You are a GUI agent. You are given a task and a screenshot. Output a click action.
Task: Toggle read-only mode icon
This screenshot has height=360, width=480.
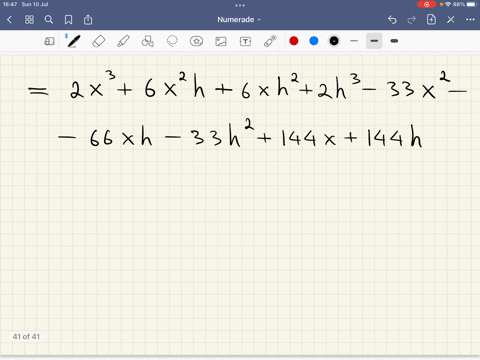point(49,41)
